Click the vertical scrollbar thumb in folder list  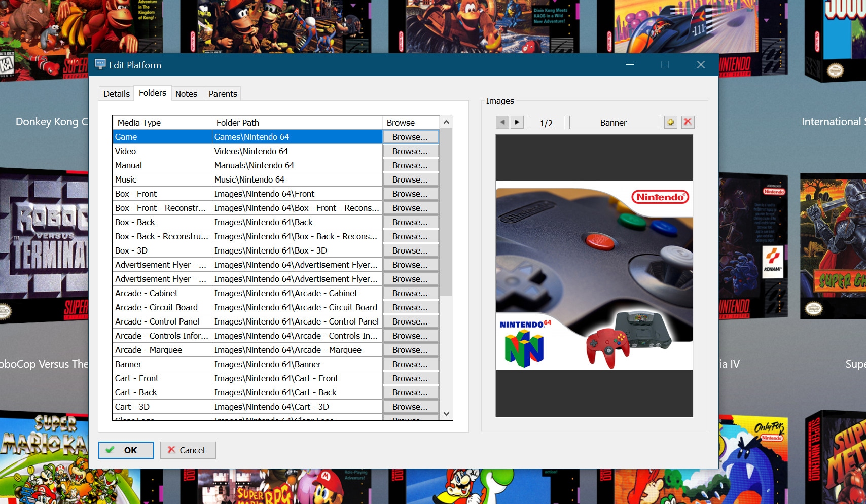[x=446, y=212]
